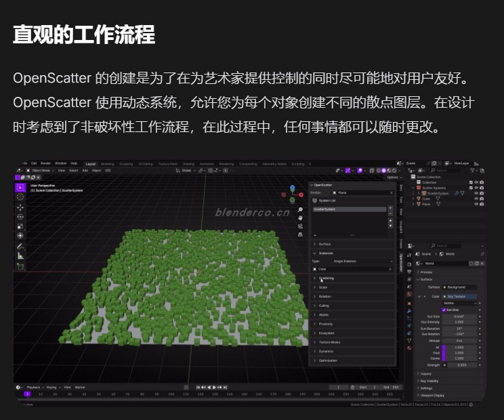Move scatter system up in list
Viewport: 504px width, 420px height.
pos(391,221)
